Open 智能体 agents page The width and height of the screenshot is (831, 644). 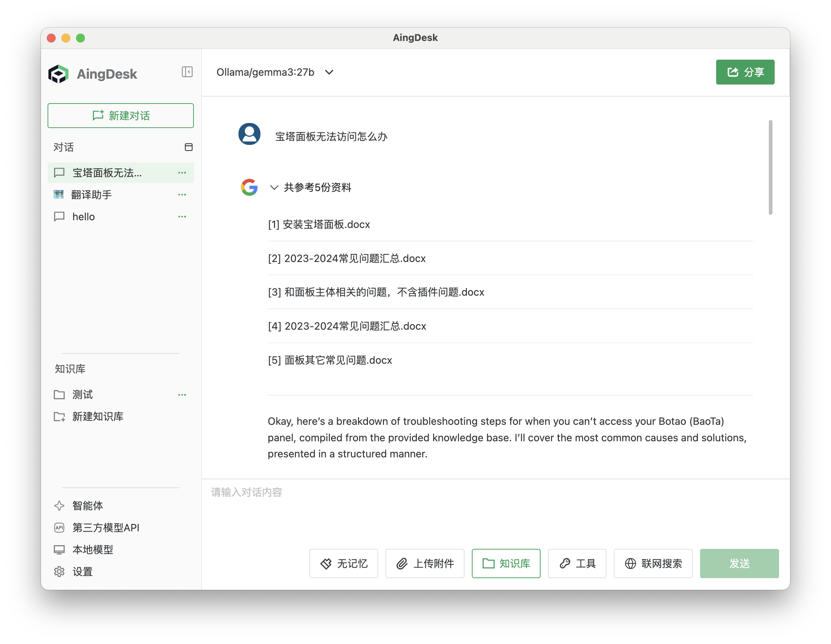point(87,506)
